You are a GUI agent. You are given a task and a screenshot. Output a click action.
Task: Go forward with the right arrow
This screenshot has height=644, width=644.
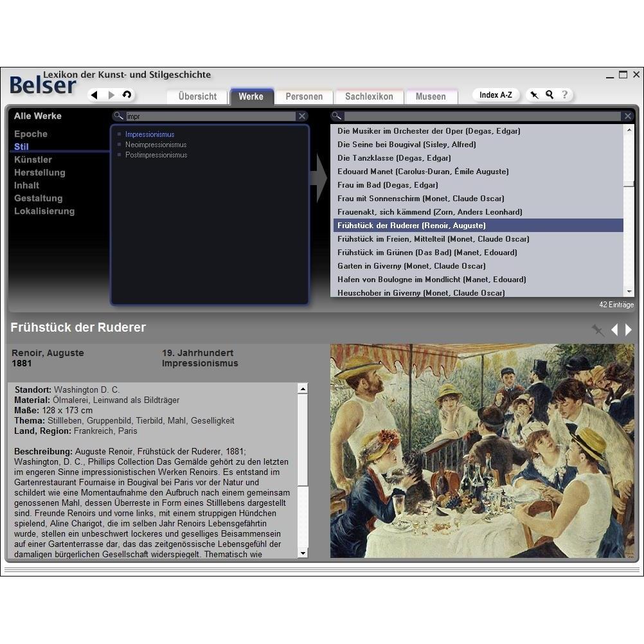point(111,95)
